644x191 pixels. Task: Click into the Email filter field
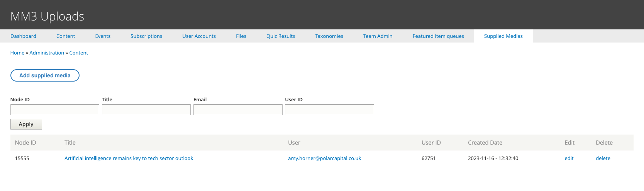pyautogui.click(x=238, y=110)
